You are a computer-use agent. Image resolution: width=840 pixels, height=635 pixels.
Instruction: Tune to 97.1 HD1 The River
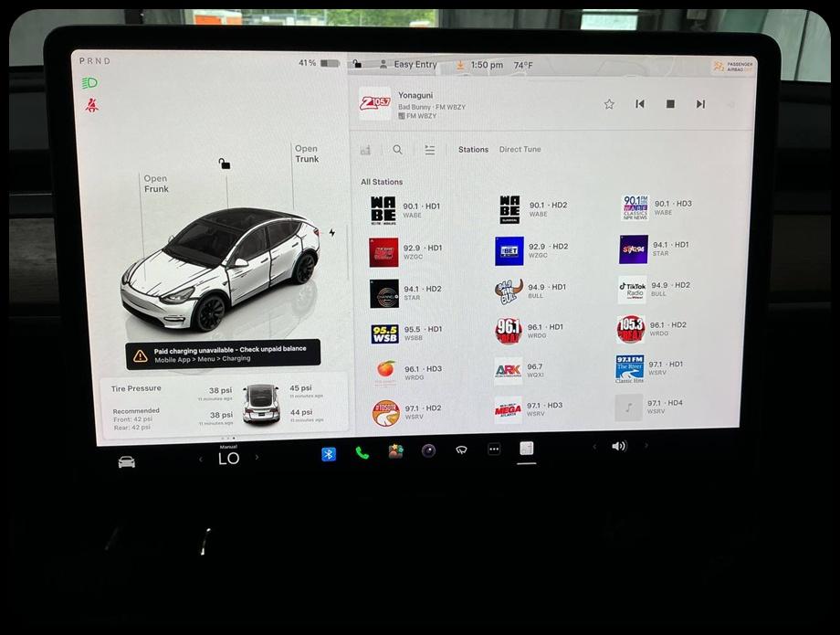pyautogui.click(x=650, y=368)
